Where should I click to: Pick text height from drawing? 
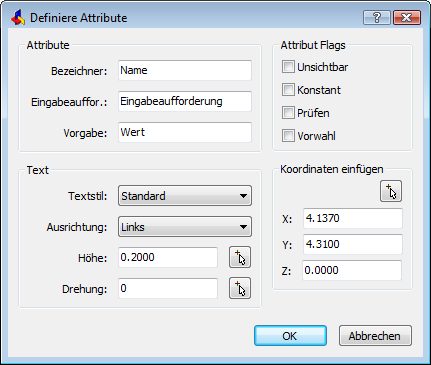(240, 257)
